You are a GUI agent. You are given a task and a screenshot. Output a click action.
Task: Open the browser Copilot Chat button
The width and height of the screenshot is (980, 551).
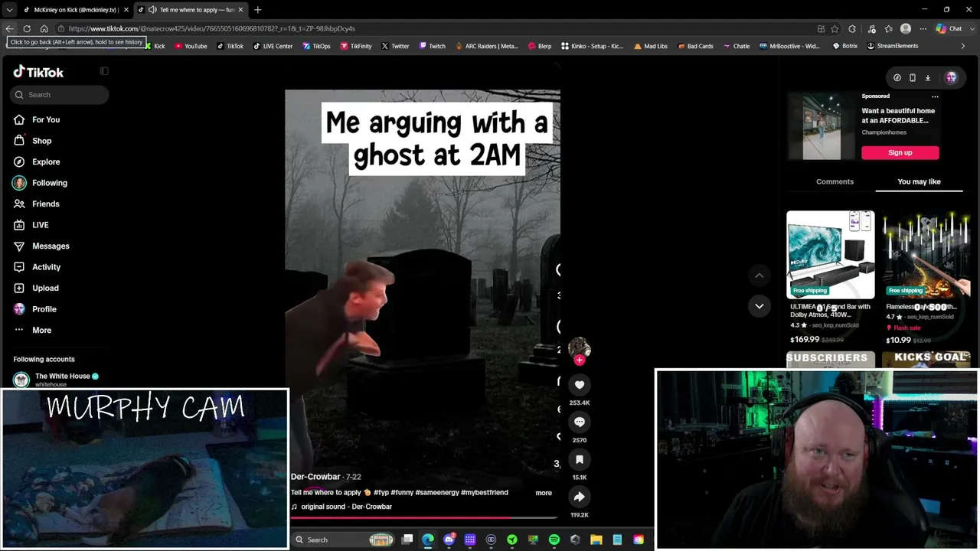[949, 29]
